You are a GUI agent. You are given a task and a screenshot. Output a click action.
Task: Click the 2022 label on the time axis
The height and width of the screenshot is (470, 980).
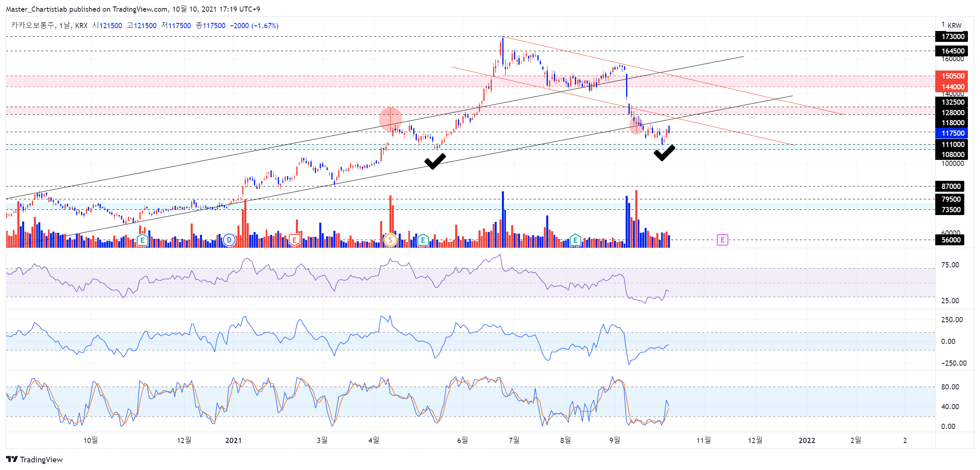click(807, 440)
